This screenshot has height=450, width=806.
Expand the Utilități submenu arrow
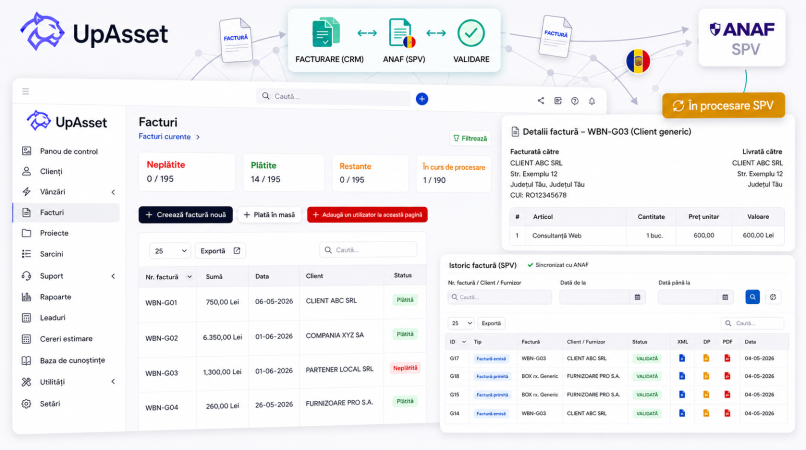point(113,382)
